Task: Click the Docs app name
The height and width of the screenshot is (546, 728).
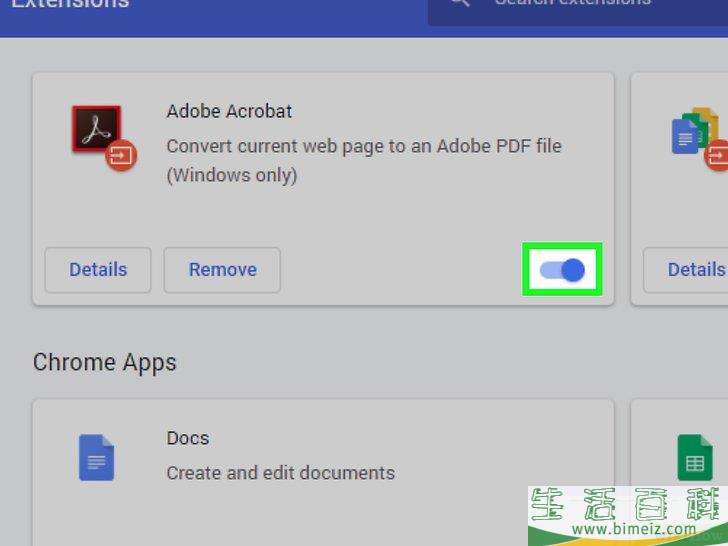Action: tap(188, 438)
